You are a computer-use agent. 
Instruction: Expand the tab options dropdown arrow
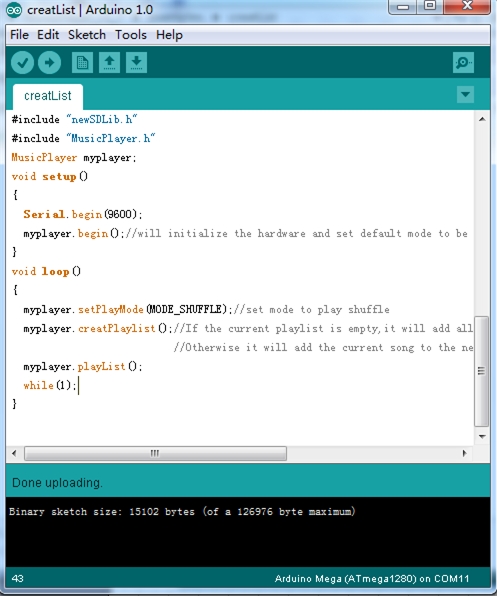465,94
